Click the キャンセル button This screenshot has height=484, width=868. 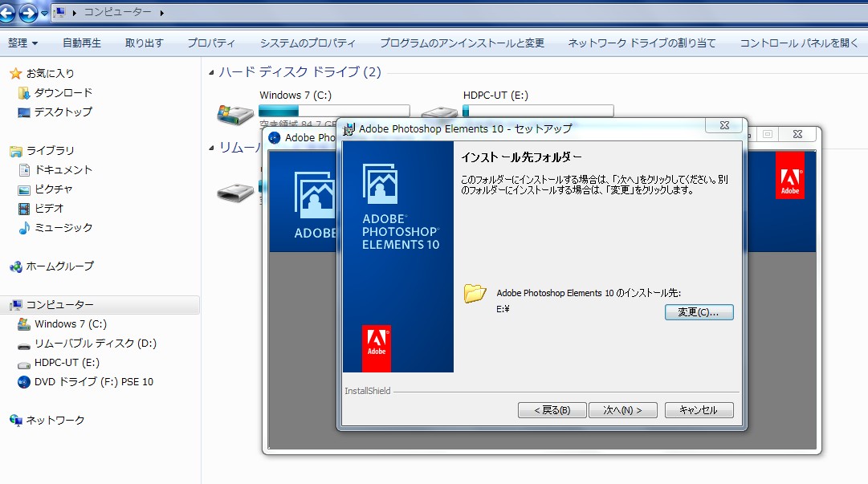699,410
